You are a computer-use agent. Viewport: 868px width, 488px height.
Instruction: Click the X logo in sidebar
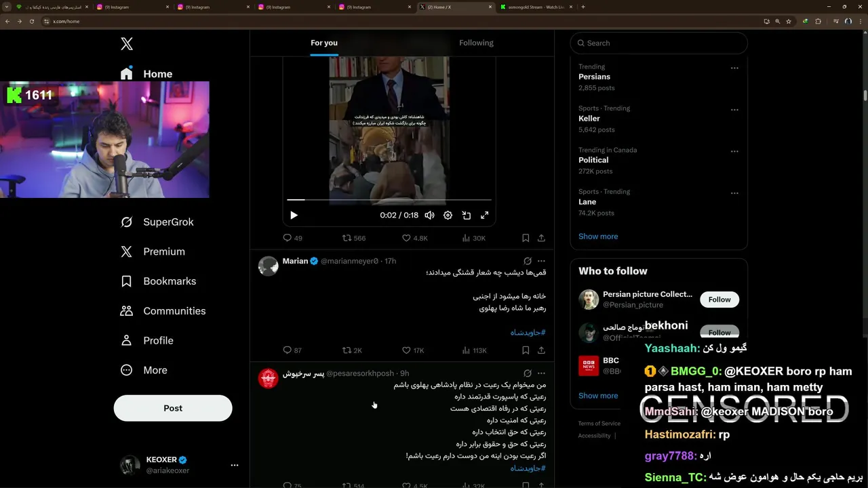127,44
